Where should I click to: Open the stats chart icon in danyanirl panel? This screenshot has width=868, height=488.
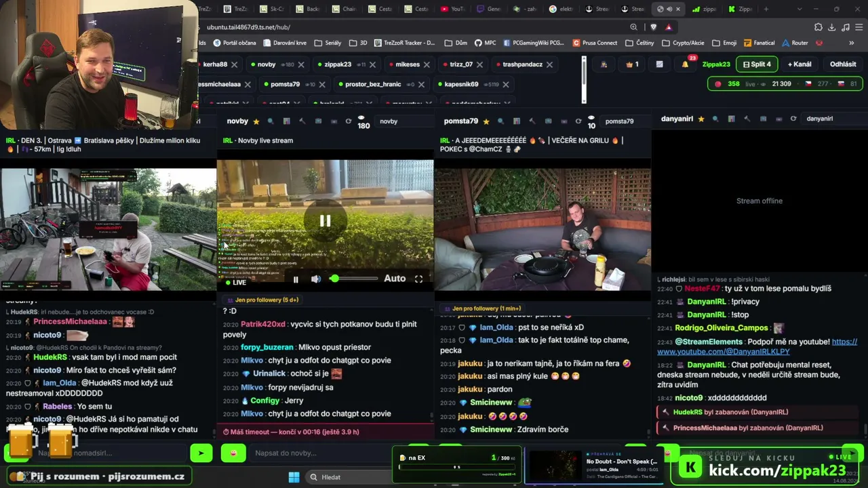click(731, 119)
